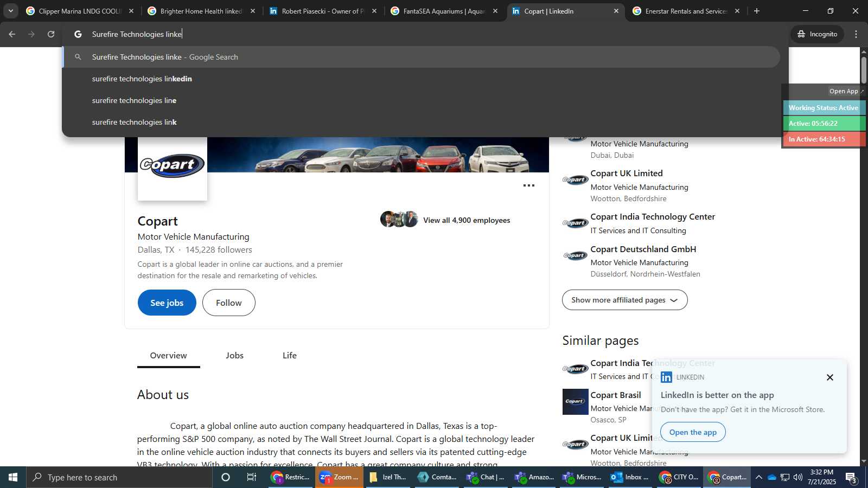Select the Life tab
Viewport: 868px width, 488px height.
pyautogui.click(x=290, y=356)
